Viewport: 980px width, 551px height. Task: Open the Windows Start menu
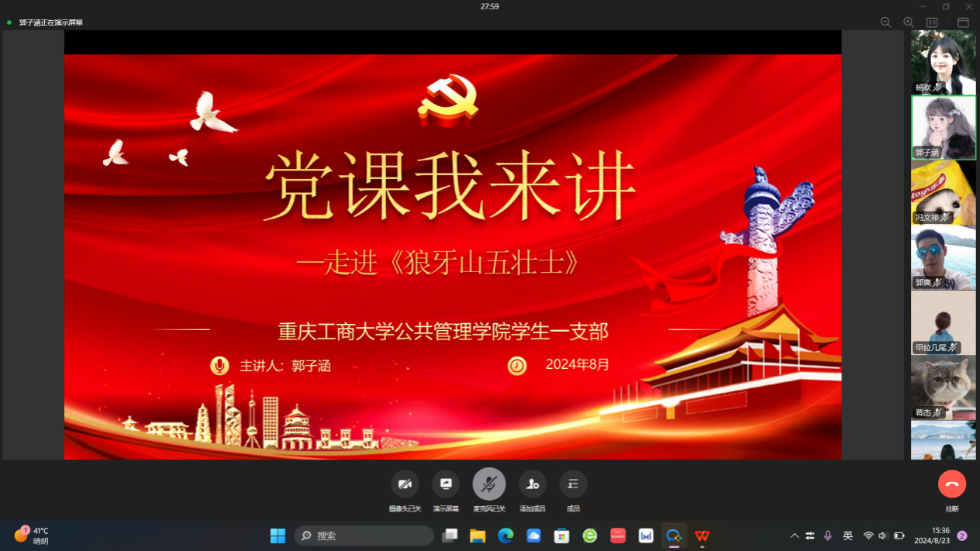(x=278, y=536)
